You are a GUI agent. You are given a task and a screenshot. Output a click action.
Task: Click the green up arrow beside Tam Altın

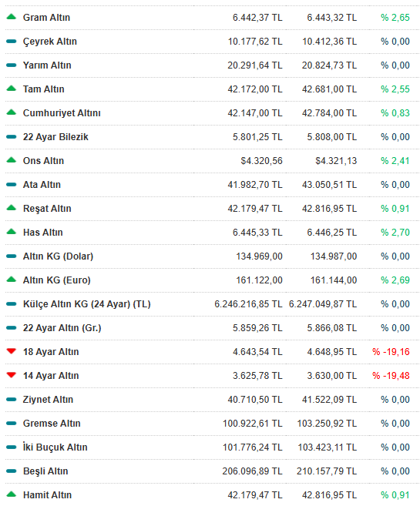point(12,88)
